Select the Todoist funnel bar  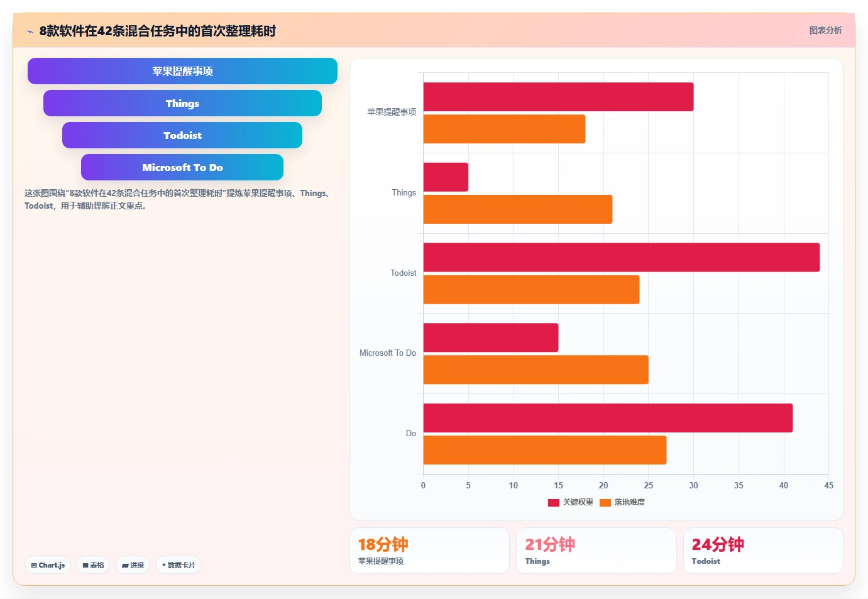pos(182,135)
